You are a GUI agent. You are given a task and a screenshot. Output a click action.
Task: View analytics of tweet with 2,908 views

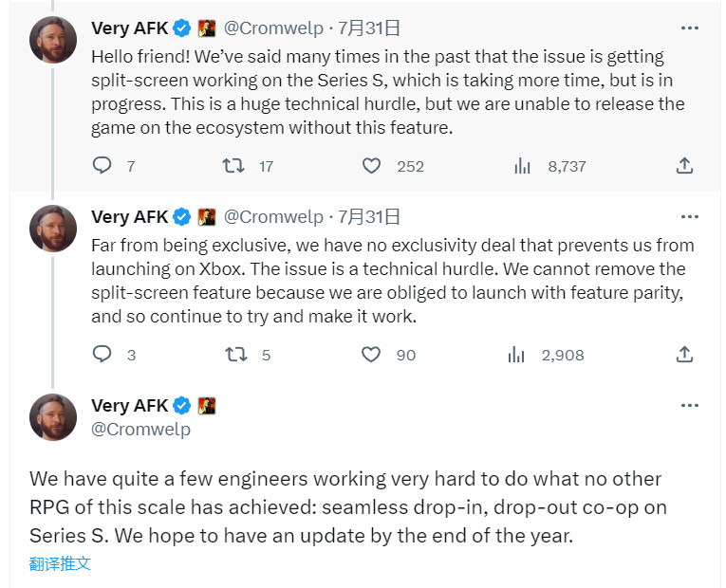(x=517, y=355)
